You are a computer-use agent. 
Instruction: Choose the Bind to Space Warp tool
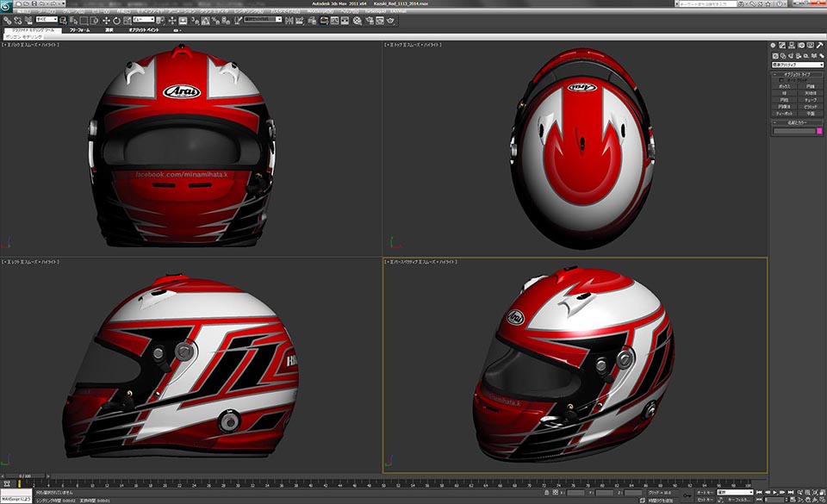(x=28, y=21)
